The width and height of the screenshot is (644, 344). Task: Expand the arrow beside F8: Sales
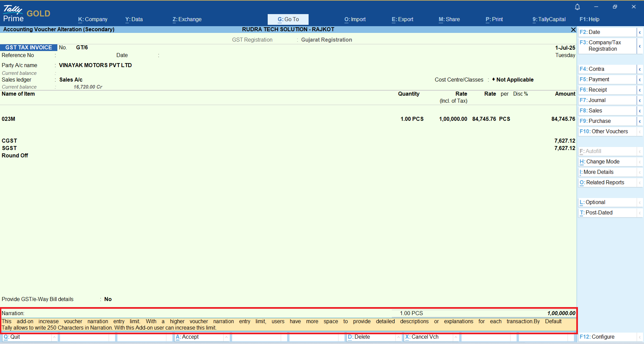click(x=640, y=111)
